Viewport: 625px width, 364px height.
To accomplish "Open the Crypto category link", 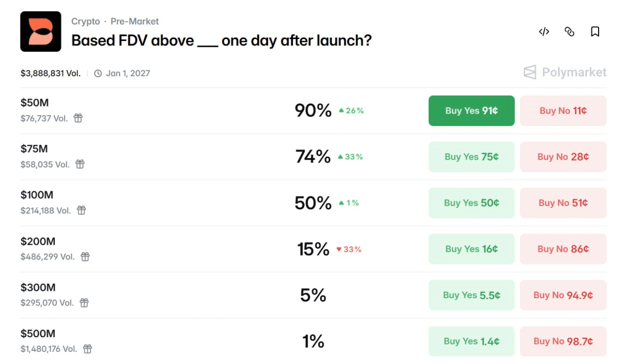I will 85,21.
